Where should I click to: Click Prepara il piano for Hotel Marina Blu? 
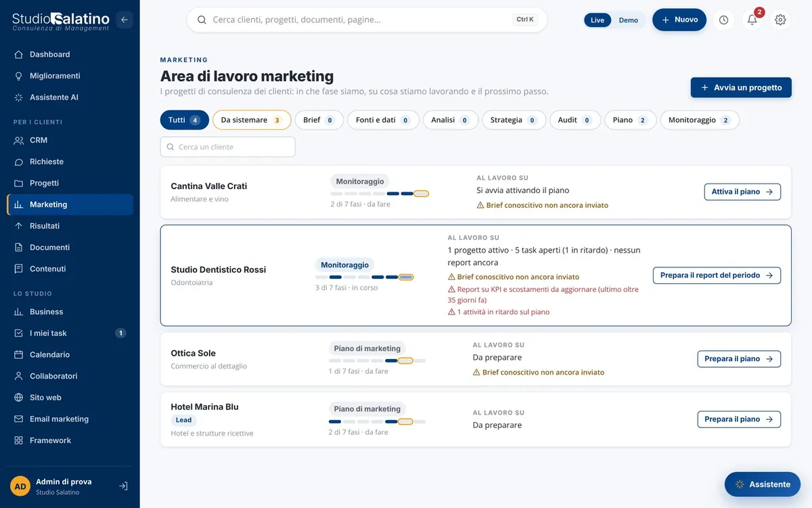tap(739, 419)
